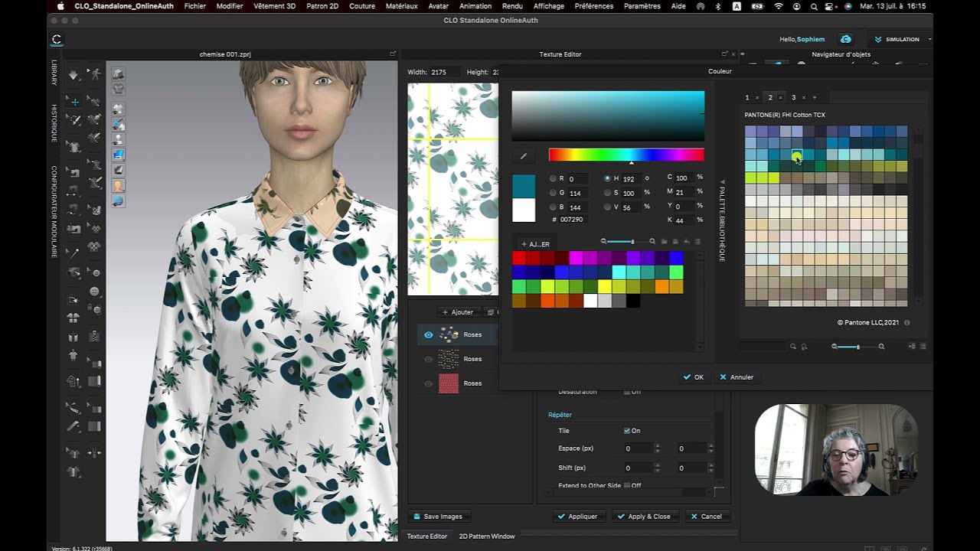Viewport: 980px width, 551px height.
Task: Click the Pantone palette list view icon
Action: (x=923, y=347)
